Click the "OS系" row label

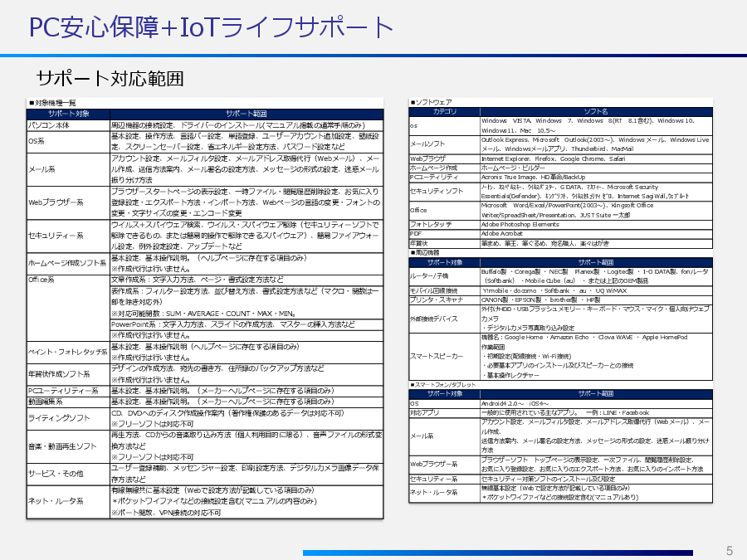point(37,141)
